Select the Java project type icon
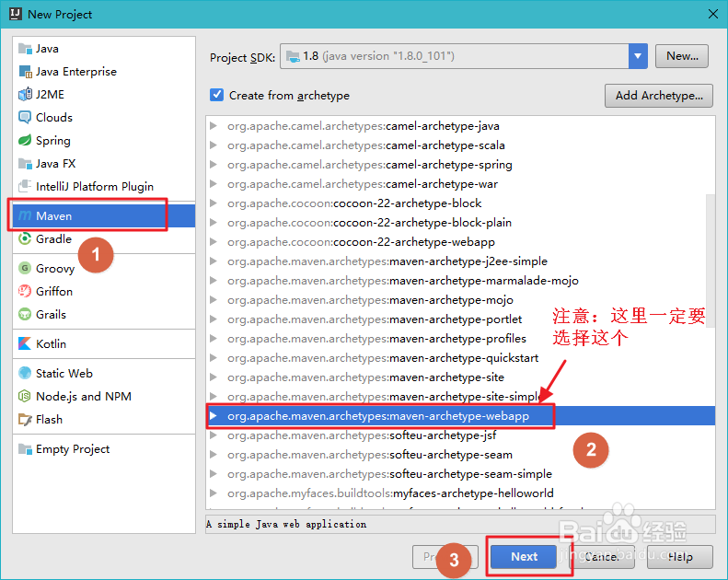Screen dimensions: 728x580 25,48
